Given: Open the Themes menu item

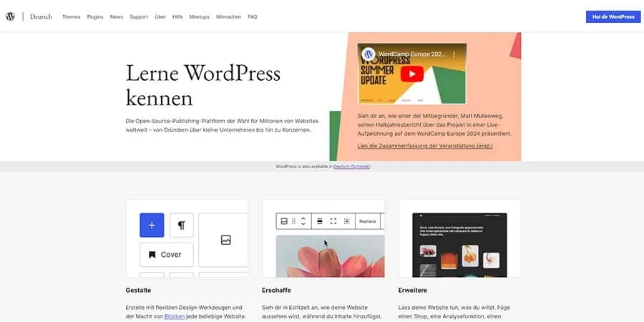Looking at the screenshot, I should tap(71, 17).
